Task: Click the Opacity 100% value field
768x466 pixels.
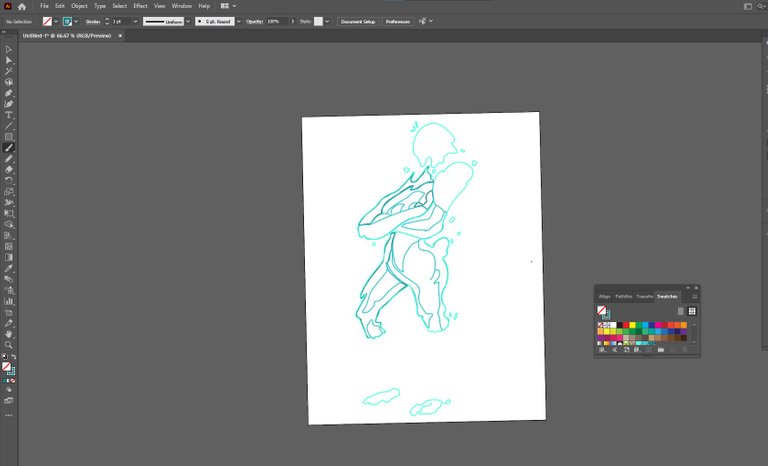Action: (277, 22)
